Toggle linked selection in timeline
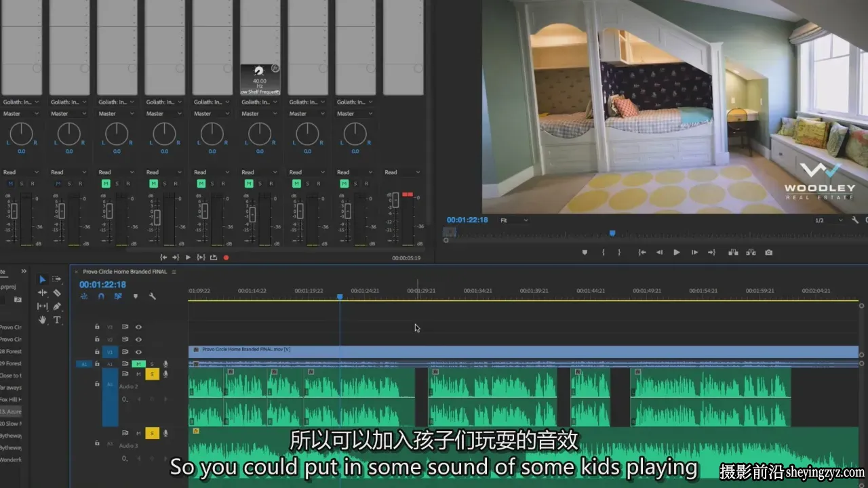This screenshot has width=868, height=488. (x=118, y=296)
